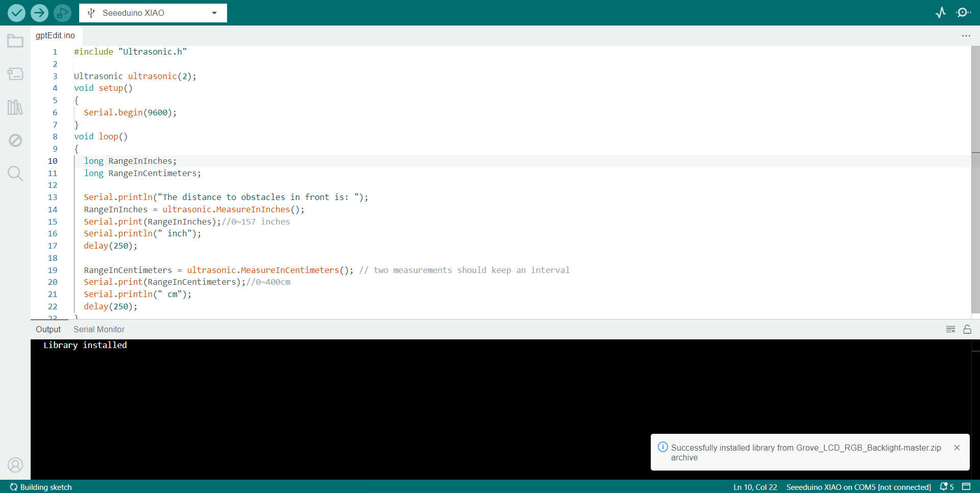
Task: Open the Search sidebar magnifier icon
Action: point(15,174)
